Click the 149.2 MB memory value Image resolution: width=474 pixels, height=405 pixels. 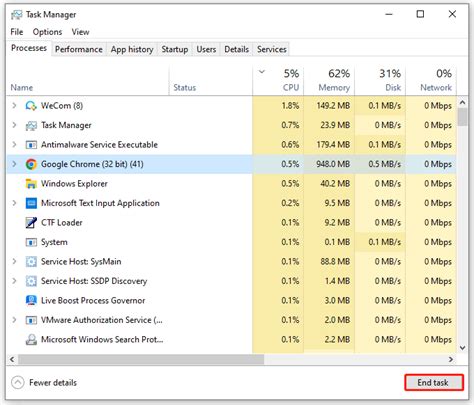point(333,106)
